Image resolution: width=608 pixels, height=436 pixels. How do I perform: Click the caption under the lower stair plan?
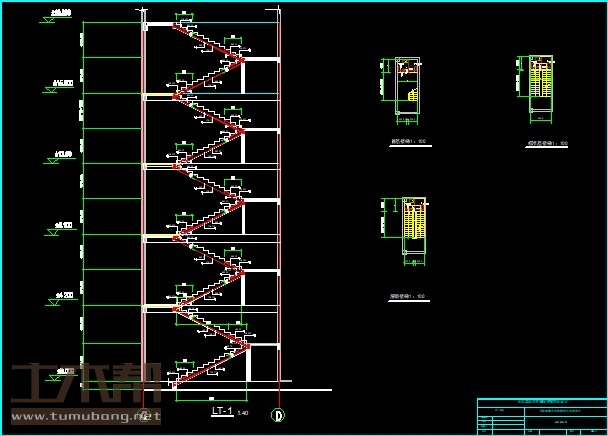click(407, 296)
